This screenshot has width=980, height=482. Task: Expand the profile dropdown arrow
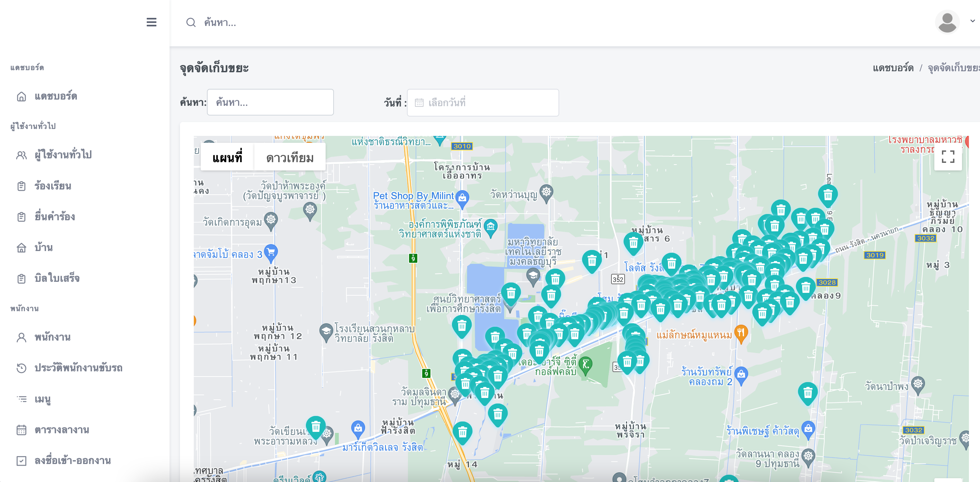(x=972, y=21)
